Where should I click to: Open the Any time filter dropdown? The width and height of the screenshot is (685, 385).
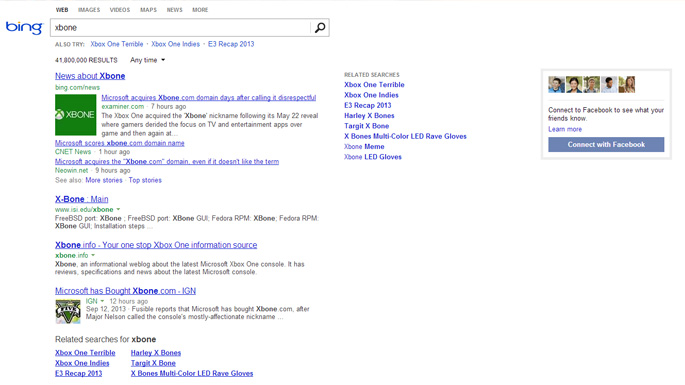(148, 60)
